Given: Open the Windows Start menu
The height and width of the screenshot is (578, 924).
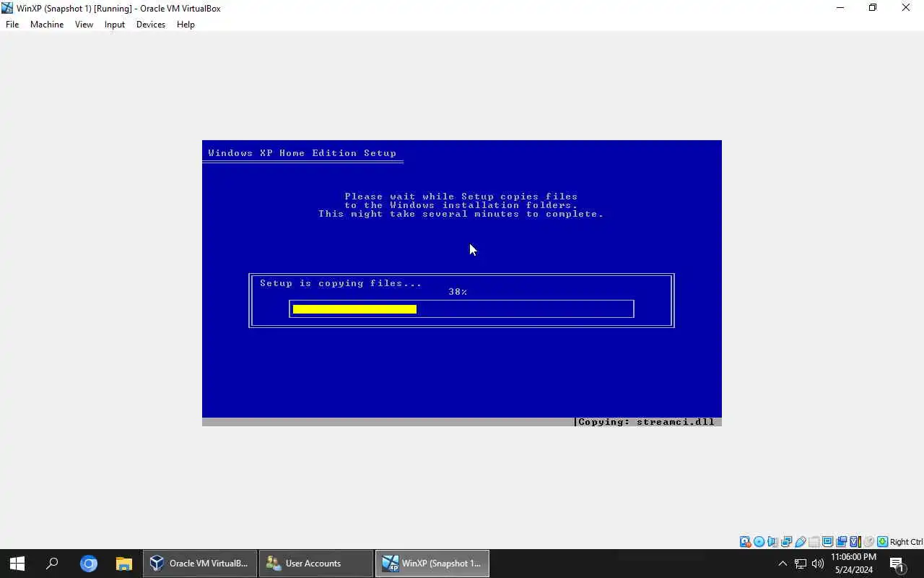Looking at the screenshot, I should [x=17, y=564].
